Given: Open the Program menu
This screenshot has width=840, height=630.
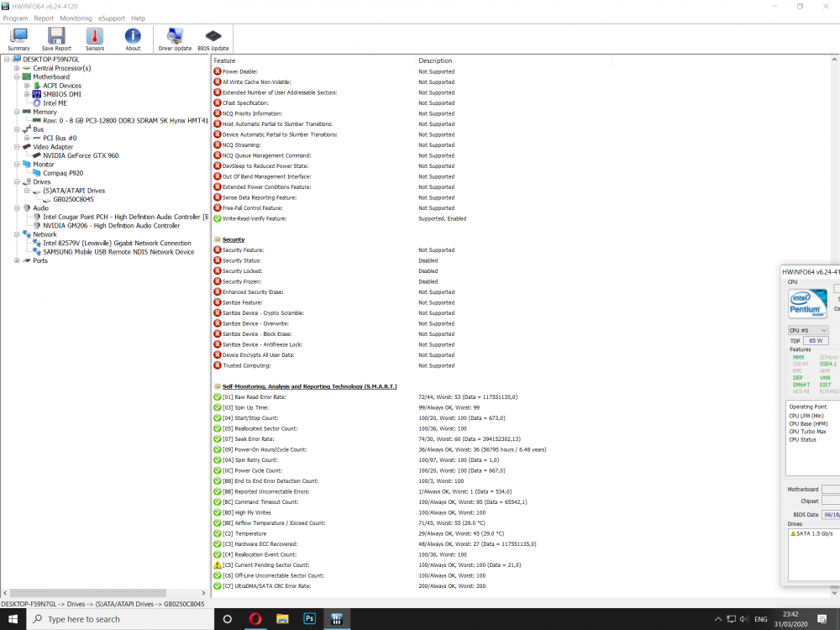Looking at the screenshot, I should tap(15, 18).
